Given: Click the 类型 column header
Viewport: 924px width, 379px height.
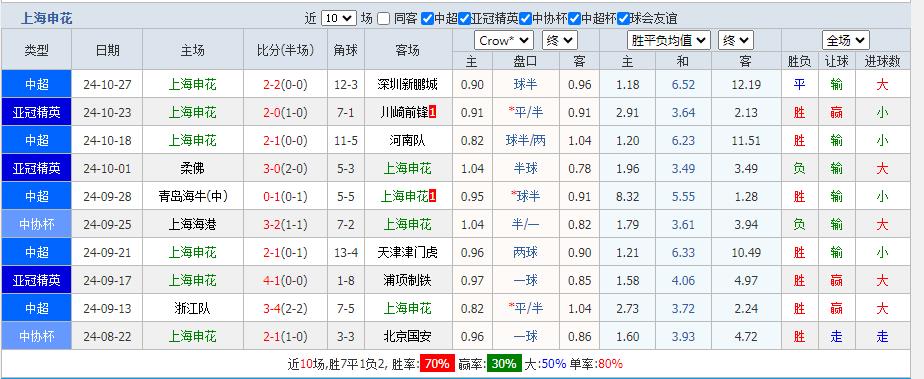Looking at the screenshot, I should click(37, 50).
